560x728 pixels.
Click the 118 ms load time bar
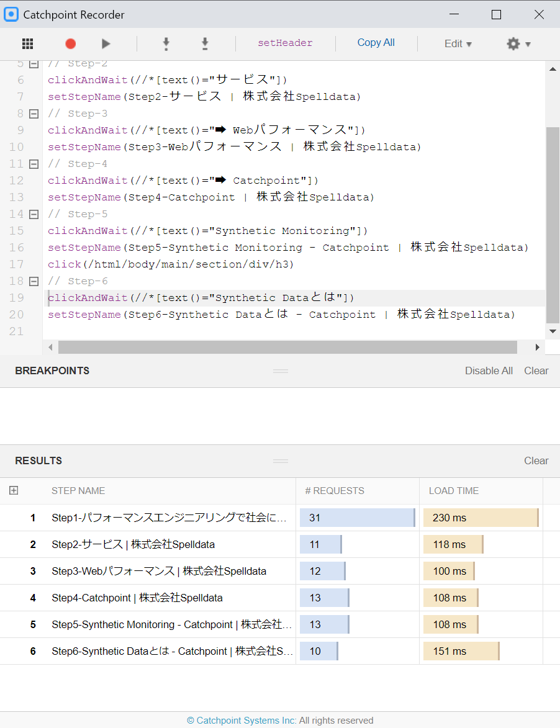click(453, 544)
